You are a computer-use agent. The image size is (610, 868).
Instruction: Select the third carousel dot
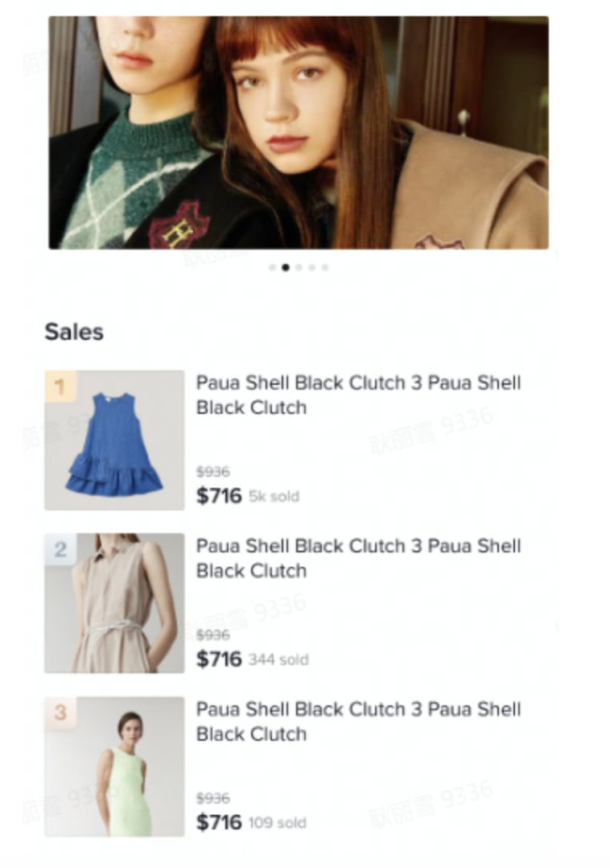coord(299,267)
